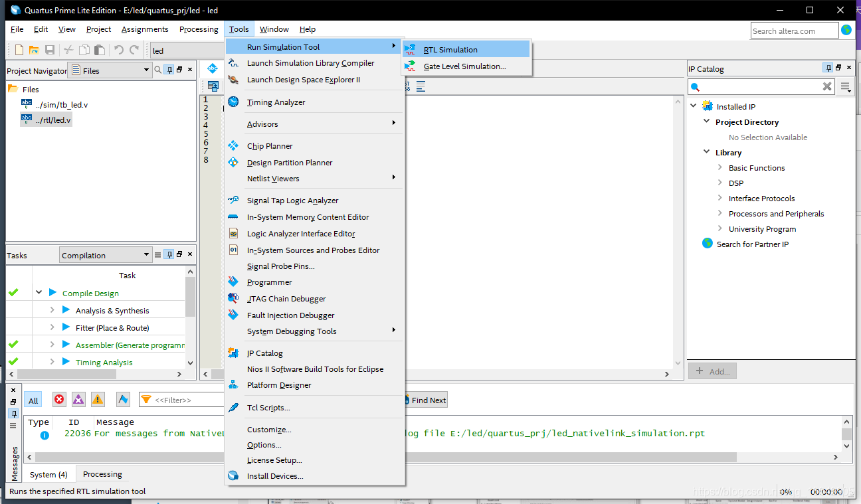Screen dimensions: 861x504
Task: Switch to the System (4) messages tab
Action: [x=48, y=475]
